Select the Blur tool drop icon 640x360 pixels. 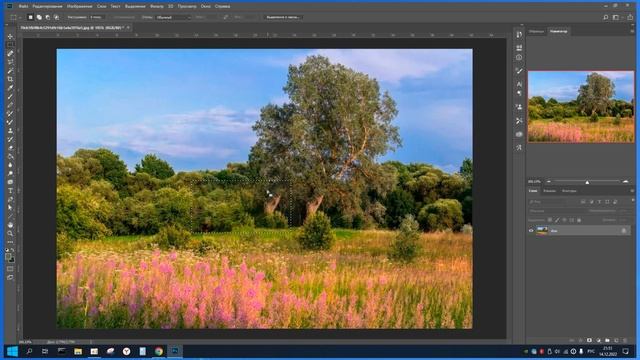(10, 165)
